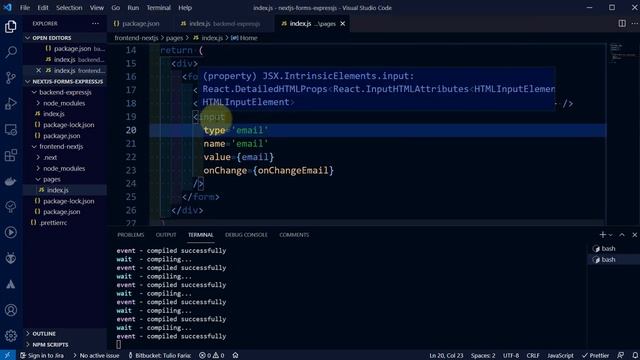Switch to the Debug Console tab
The height and width of the screenshot is (360, 640).
pyautogui.click(x=246, y=235)
